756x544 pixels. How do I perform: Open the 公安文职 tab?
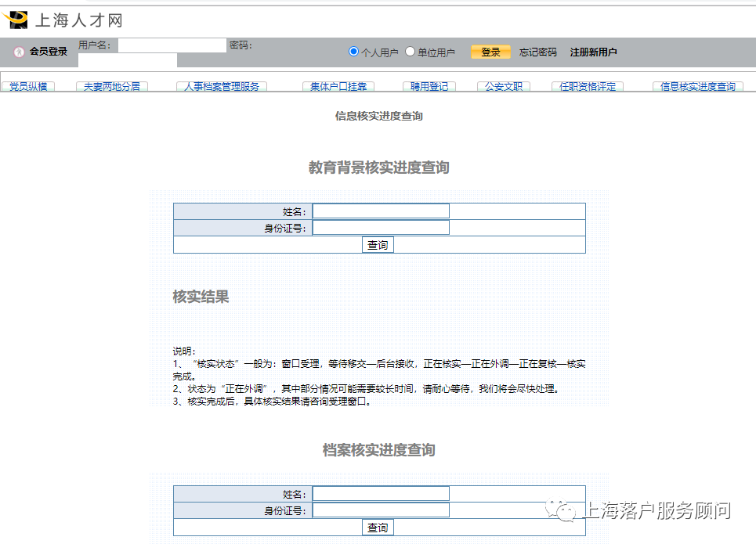click(x=504, y=86)
